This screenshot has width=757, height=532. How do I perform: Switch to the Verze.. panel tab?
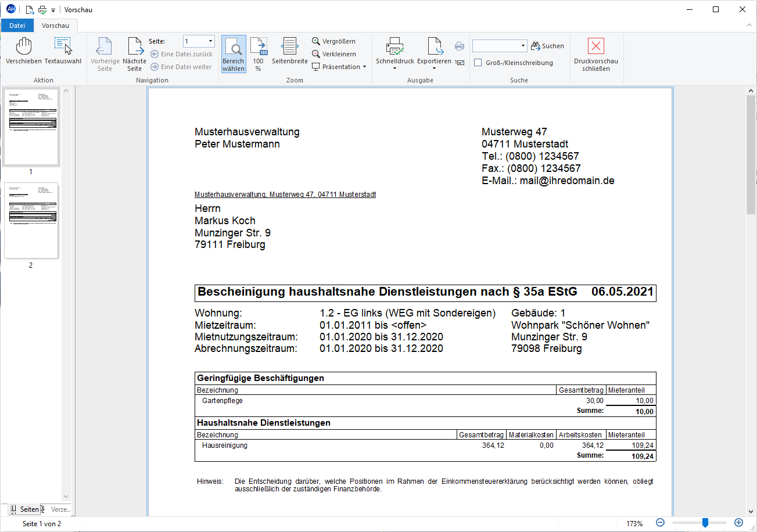coord(57,509)
